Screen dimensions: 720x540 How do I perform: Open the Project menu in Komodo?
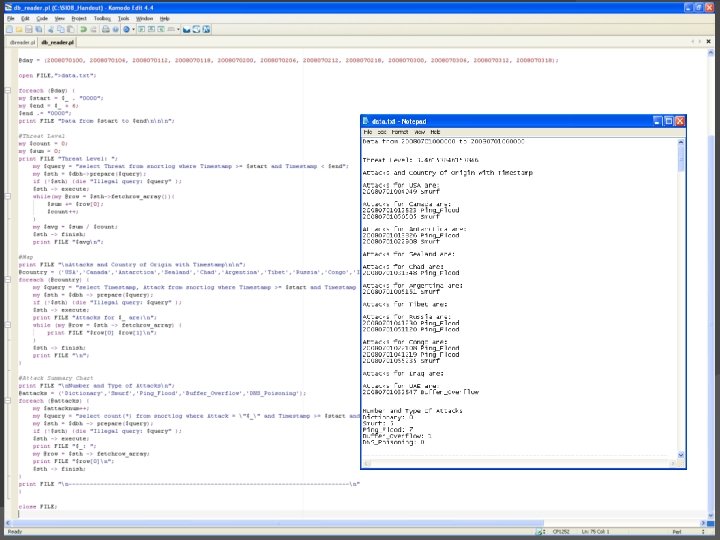click(79, 18)
